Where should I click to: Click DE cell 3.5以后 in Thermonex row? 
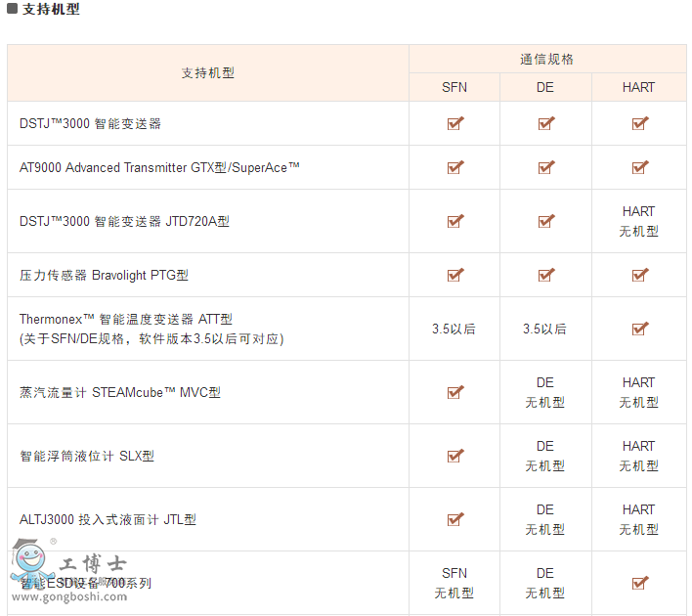pos(544,329)
